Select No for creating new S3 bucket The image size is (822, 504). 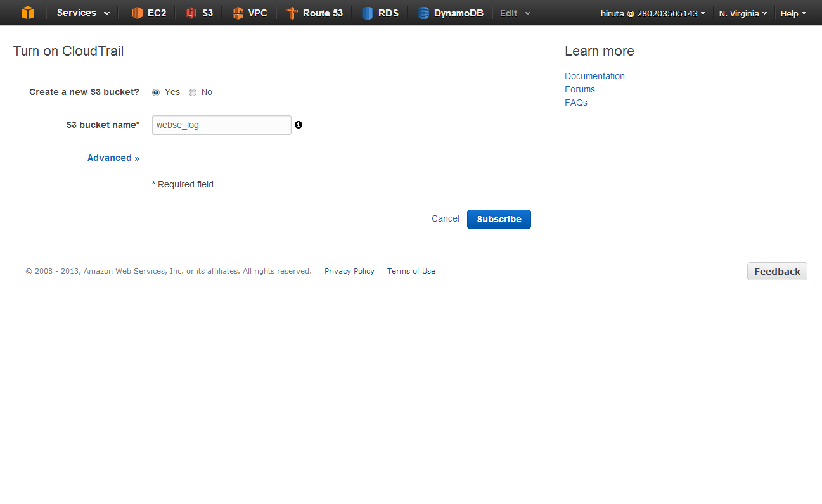coord(193,92)
